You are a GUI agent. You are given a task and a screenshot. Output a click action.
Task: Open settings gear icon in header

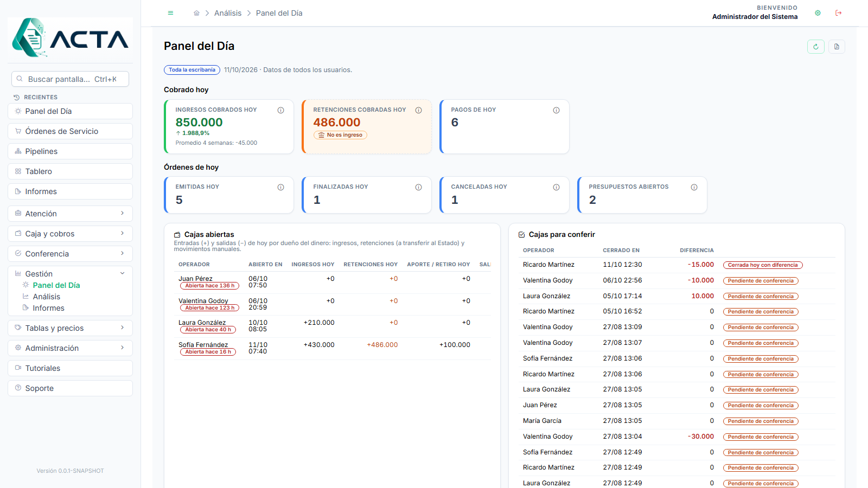pyautogui.click(x=818, y=13)
